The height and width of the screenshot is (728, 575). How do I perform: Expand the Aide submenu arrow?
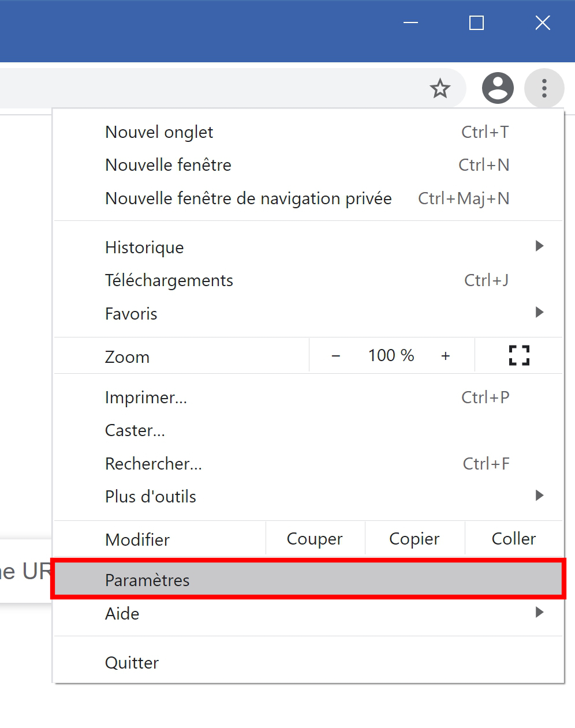pyautogui.click(x=539, y=612)
